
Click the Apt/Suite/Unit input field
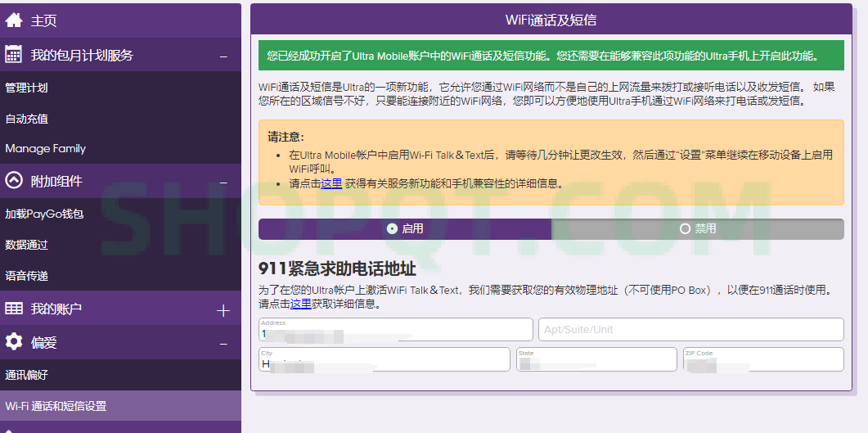coord(690,329)
